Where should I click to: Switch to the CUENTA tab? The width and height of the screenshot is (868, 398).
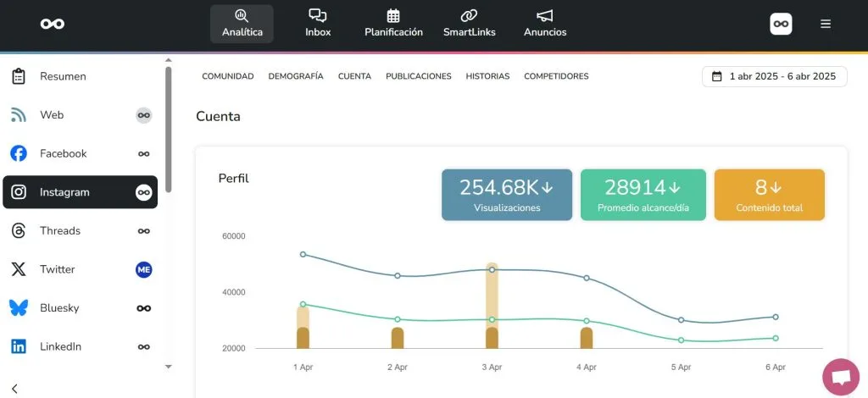[354, 76]
